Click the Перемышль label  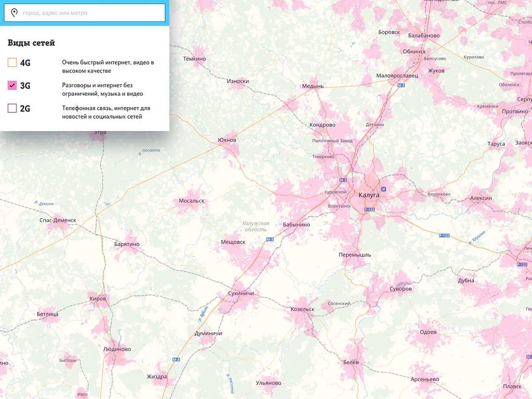(355, 255)
